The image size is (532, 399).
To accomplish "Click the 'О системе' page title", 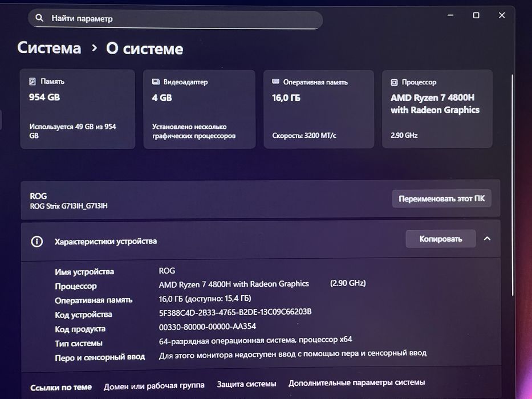I will [x=144, y=48].
